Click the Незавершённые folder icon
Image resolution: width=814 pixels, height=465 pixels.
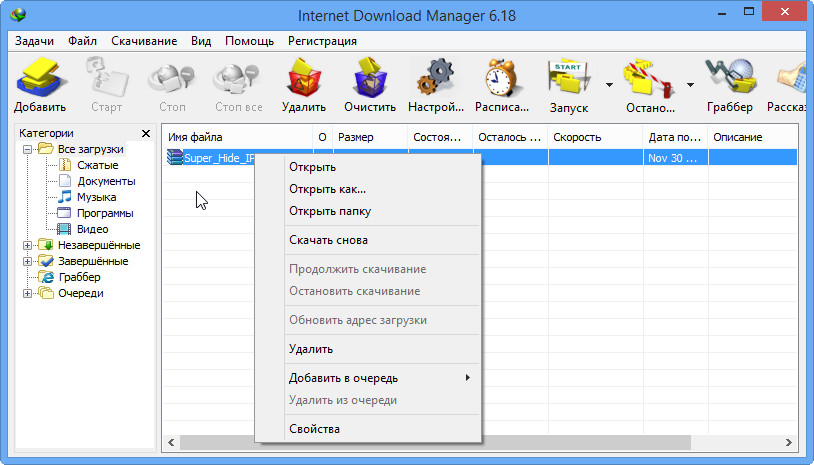tap(46, 245)
